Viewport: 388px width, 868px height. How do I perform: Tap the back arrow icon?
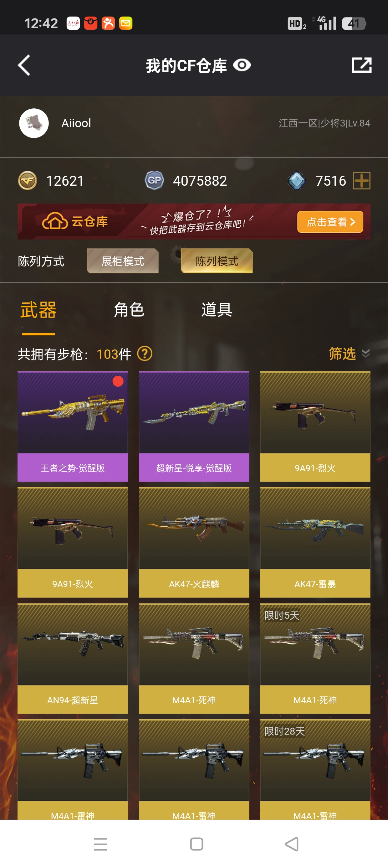[24, 65]
